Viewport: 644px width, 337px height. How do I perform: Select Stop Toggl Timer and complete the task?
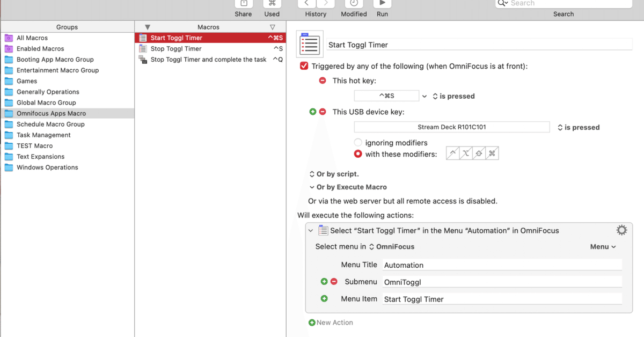[210, 60]
